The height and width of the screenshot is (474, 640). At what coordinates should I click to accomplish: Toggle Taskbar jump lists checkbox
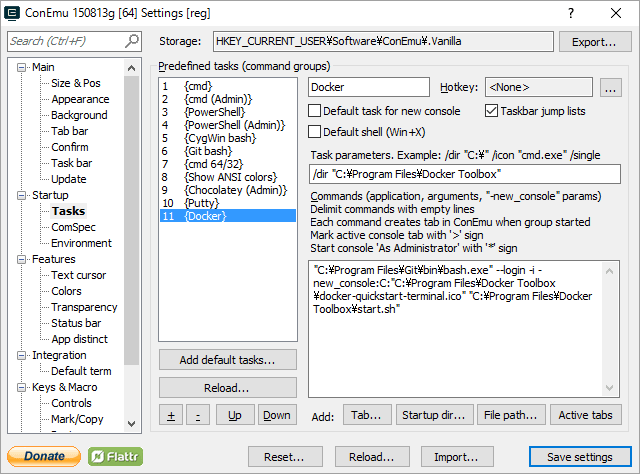click(491, 111)
